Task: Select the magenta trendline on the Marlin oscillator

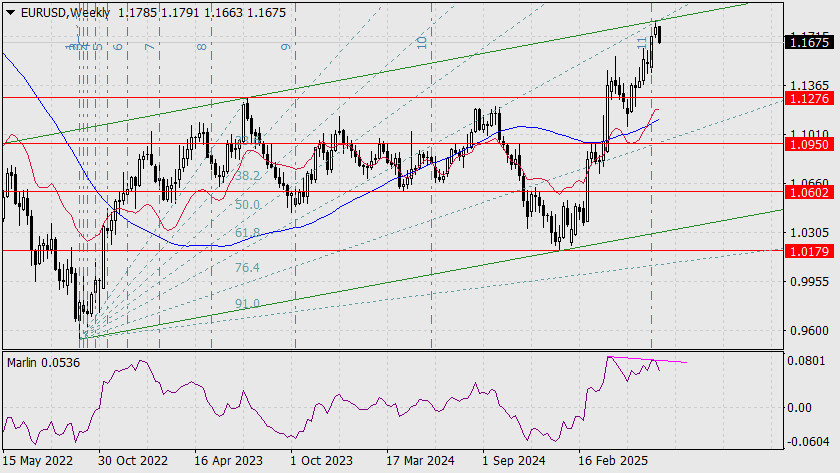Action: [x=647, y=359]
